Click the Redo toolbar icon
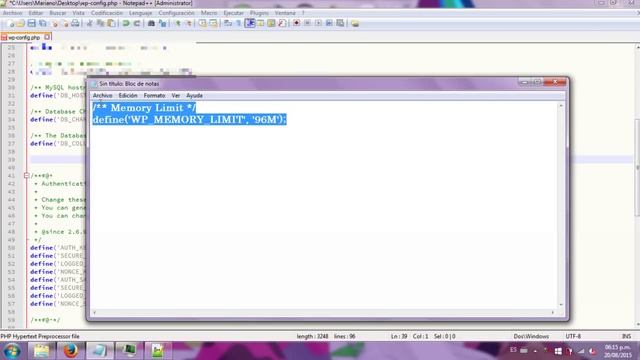The width and height of the screenshot is (640, 360). coord(137,23)
